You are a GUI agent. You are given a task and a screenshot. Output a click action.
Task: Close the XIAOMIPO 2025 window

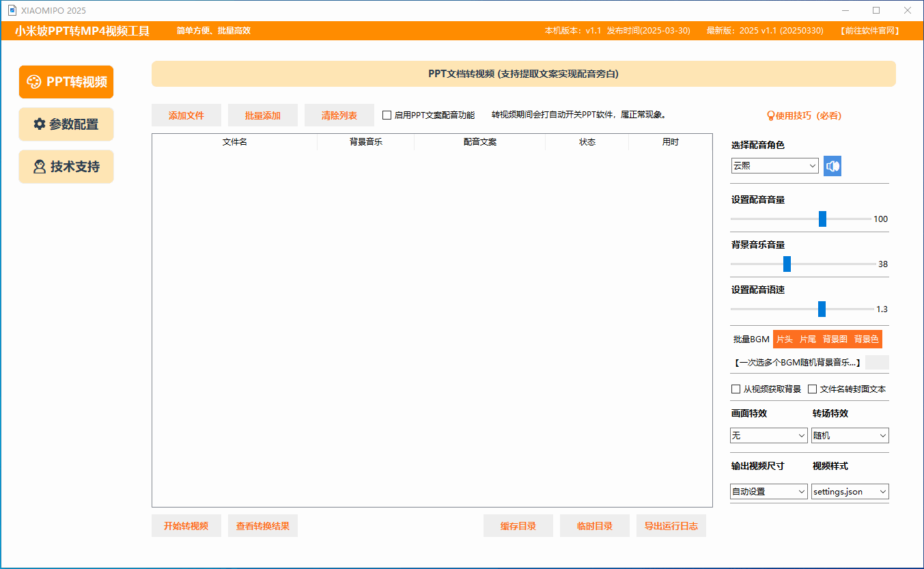pos(908,10)
